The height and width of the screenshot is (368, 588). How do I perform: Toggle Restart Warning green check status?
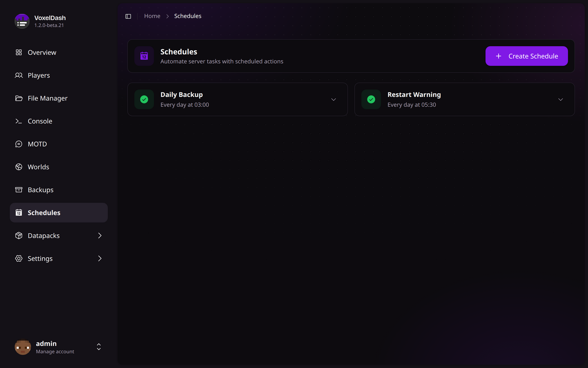click(371, 99)
